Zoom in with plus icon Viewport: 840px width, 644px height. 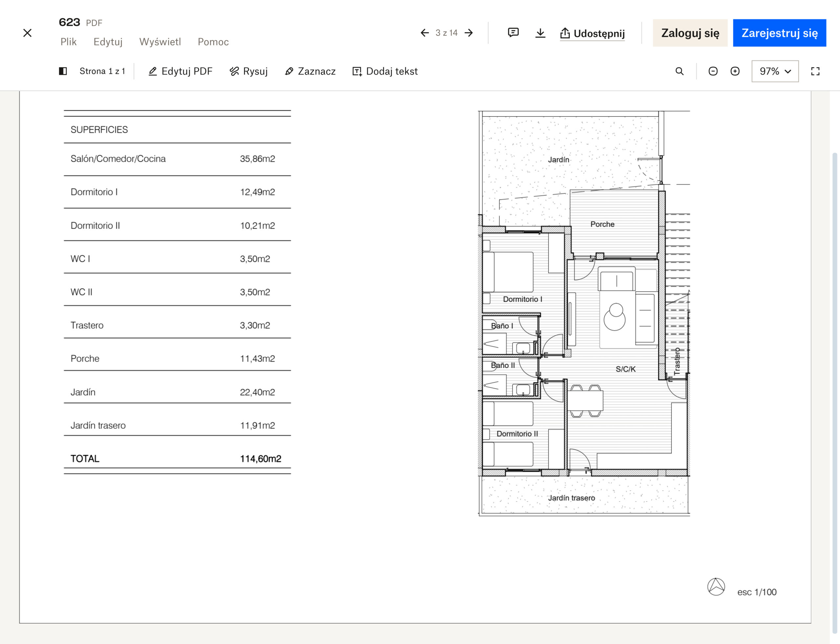click(x=735, y=71)
